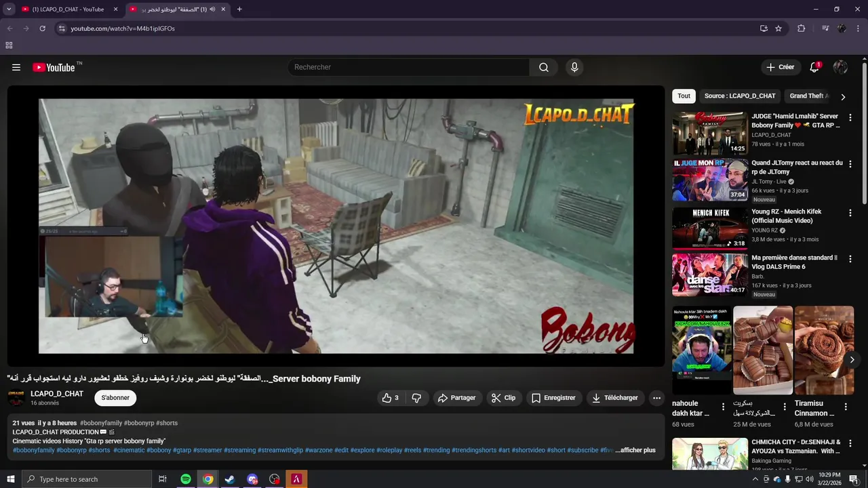
Task: Open options for danse standard vlog
Action: pos(850,259)
